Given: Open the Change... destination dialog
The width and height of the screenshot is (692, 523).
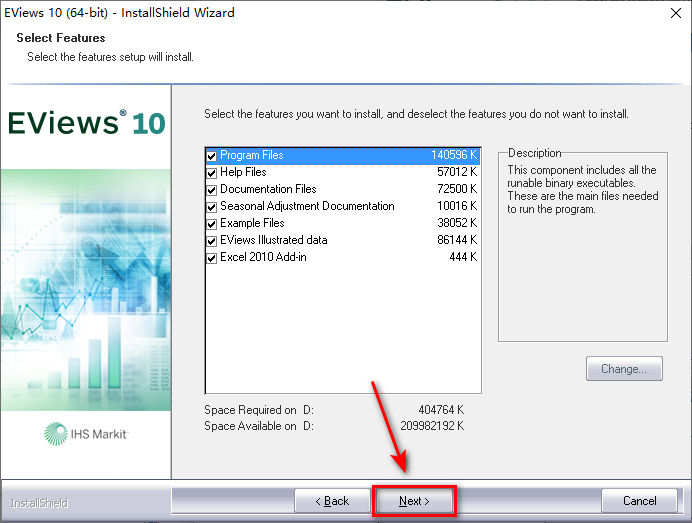Looking at the screenshot, I should (624, 369).
